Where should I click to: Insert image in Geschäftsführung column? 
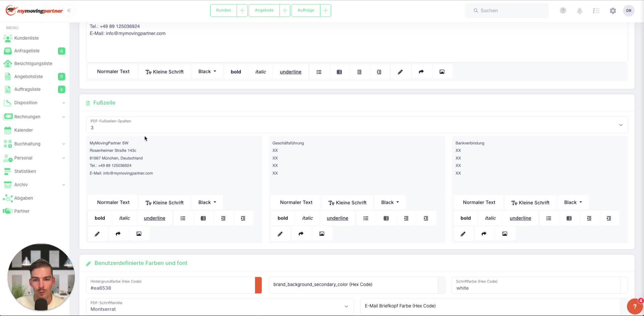[x=322, y=234]
